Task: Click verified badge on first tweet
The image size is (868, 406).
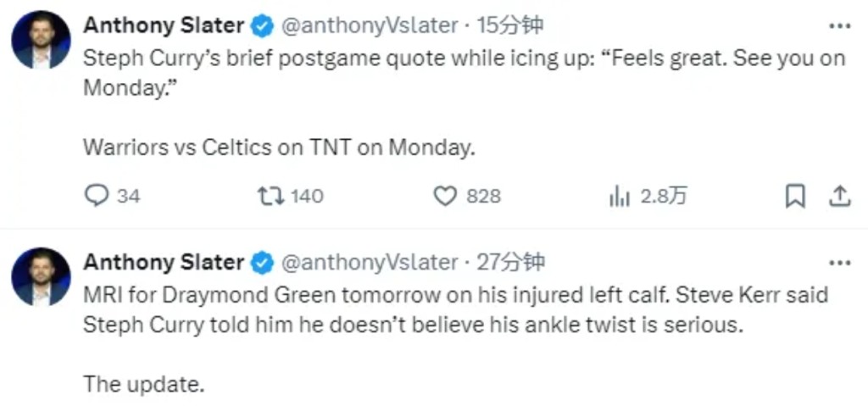Action: [263, 27]
